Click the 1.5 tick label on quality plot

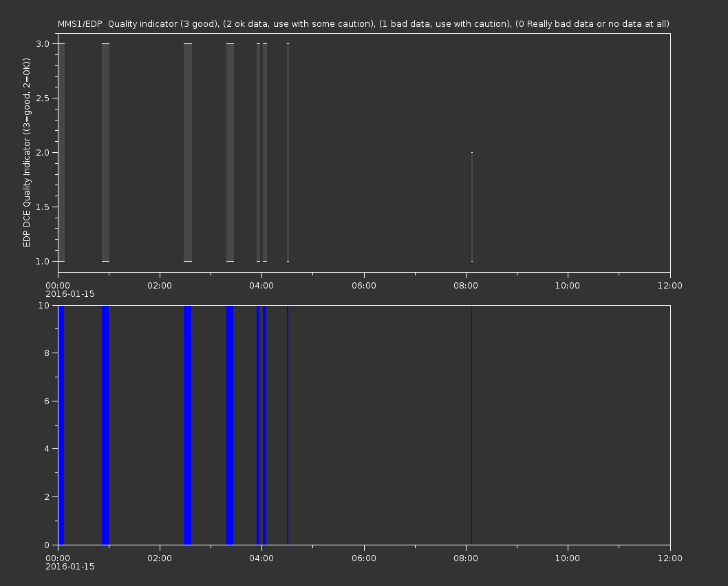click(43, 207)
